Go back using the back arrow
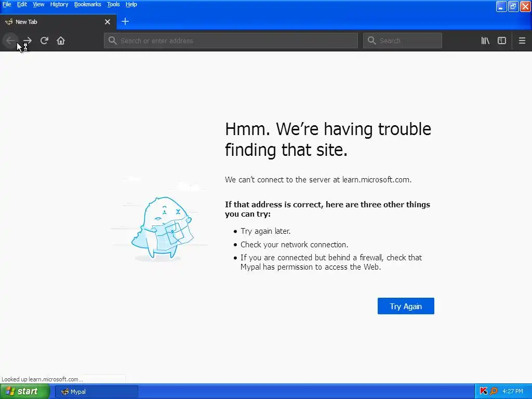Viewport: 532px width, 399px height. click(x=10, y=41)
